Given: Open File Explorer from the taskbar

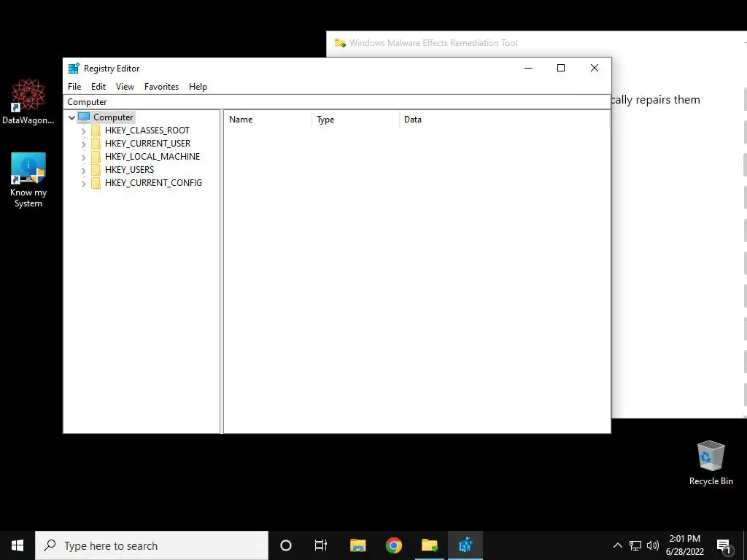Looking at the screenshot, I should (x=357, y=545).
